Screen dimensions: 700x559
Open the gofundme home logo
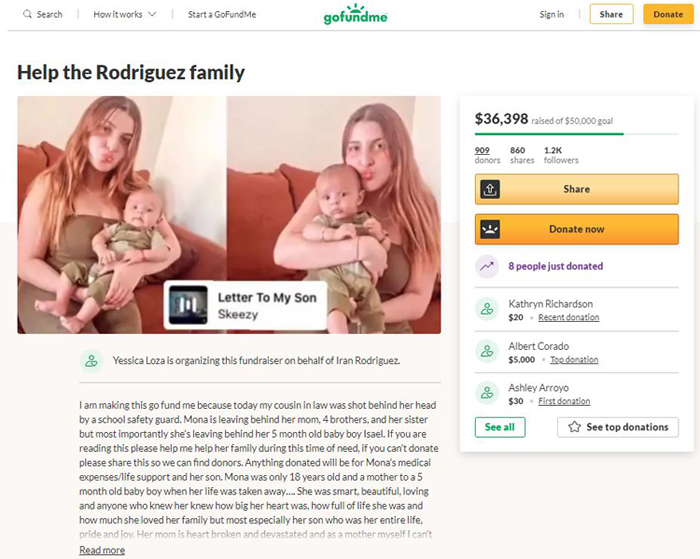[x=355, y=14]
